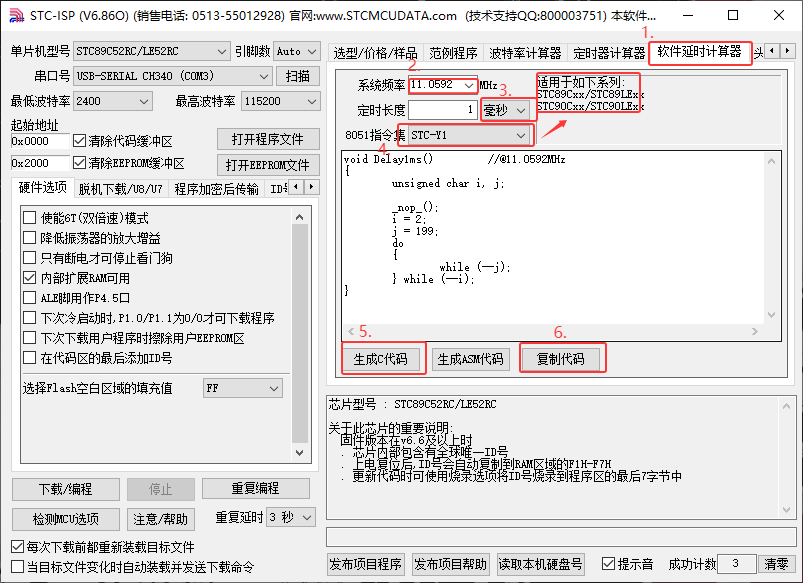
Task: Select 软件延时计算器 tab
Action: [700, 52]
